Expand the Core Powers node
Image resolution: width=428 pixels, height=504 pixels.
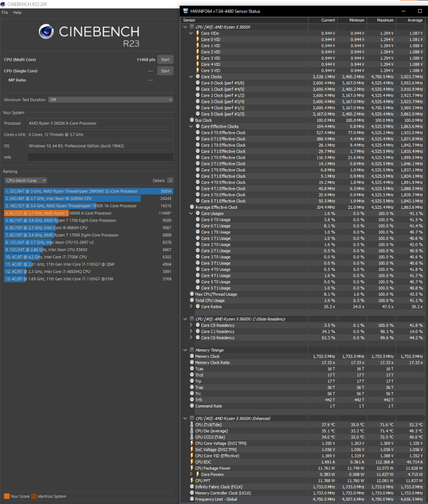(x=191, y=475)
